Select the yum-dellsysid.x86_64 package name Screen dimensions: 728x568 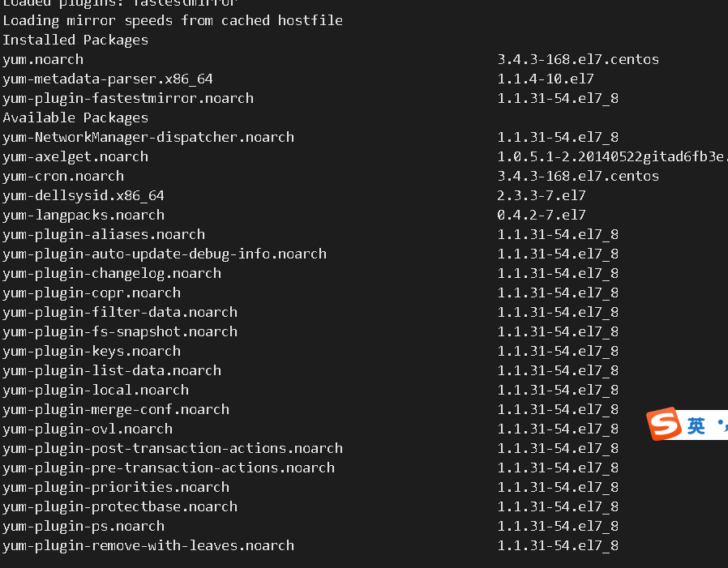tap(84, 195)
